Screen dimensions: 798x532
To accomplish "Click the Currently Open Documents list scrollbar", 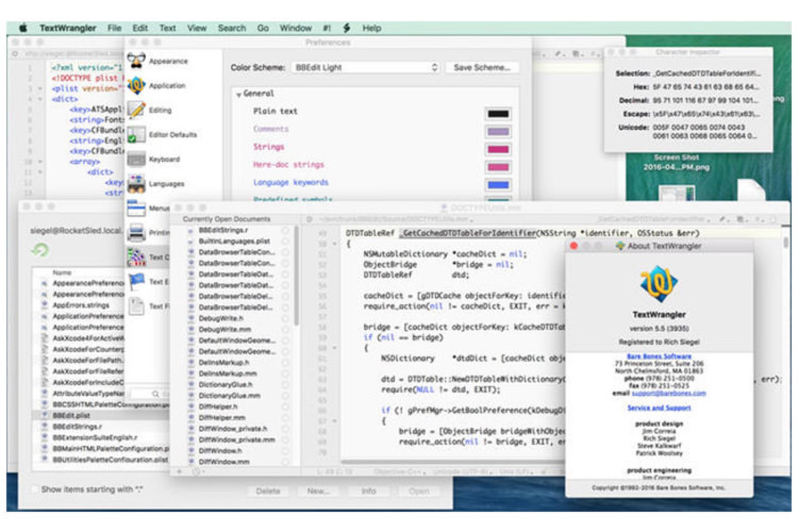I will coord(296,276).
